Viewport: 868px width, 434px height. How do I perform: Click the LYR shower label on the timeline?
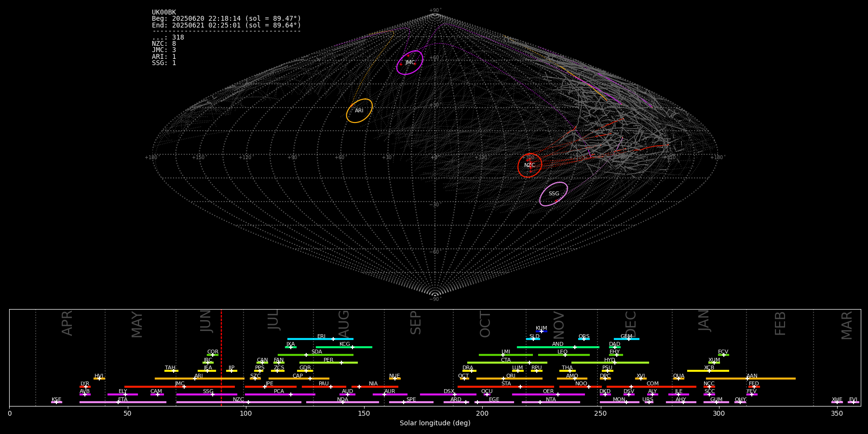click(85, 384)
